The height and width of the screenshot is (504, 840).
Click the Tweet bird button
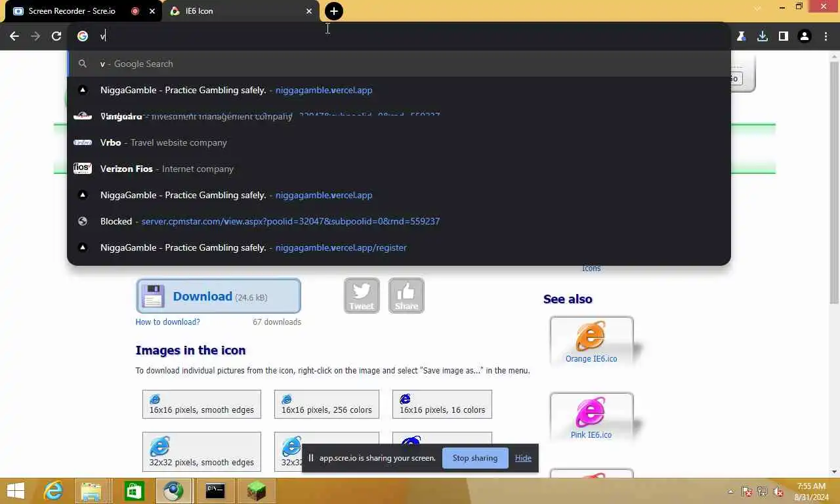click(x=362, y=296)
